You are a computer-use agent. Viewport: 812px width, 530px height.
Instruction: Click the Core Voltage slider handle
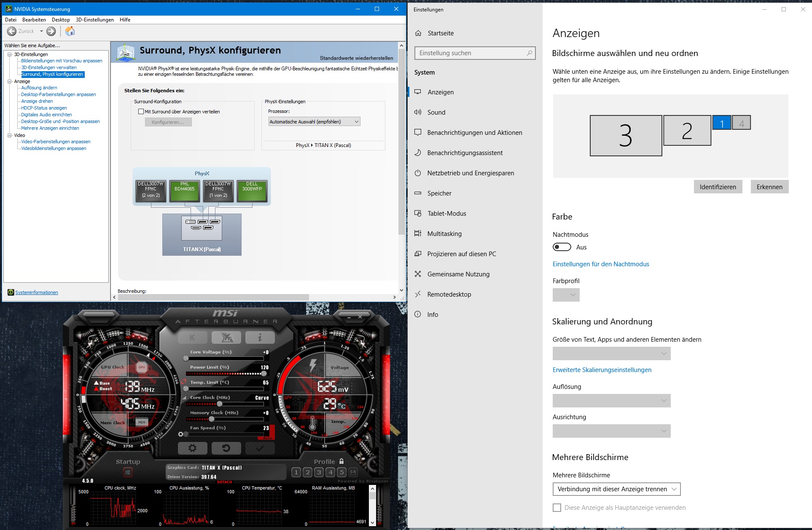pos(186,359)
